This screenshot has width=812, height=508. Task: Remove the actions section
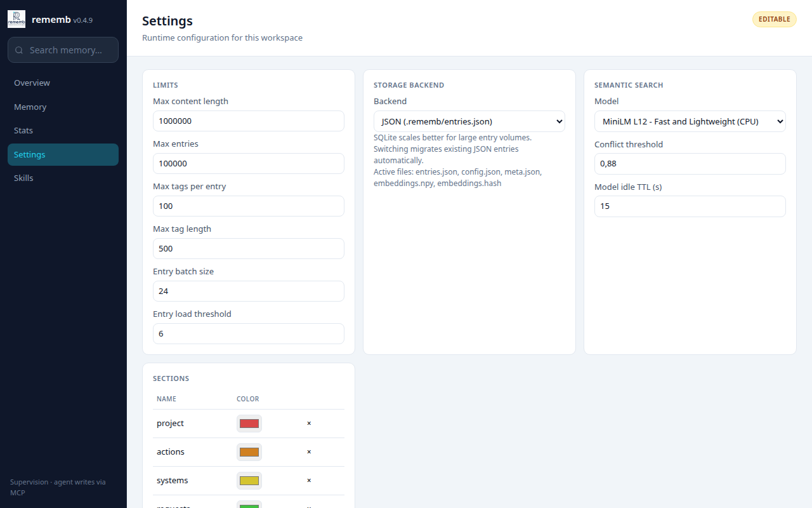tap(309, 451)
